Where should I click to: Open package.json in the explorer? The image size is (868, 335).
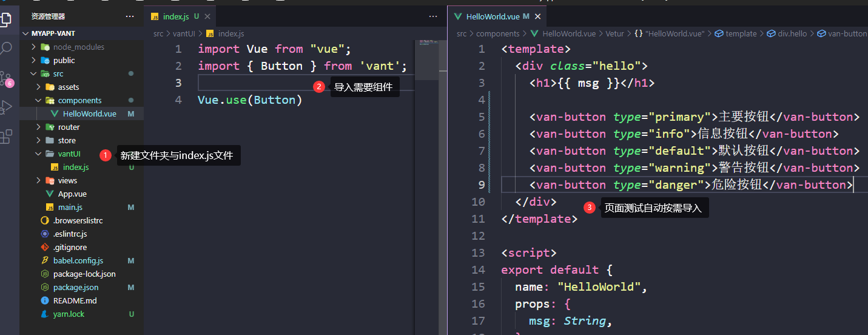75,287
